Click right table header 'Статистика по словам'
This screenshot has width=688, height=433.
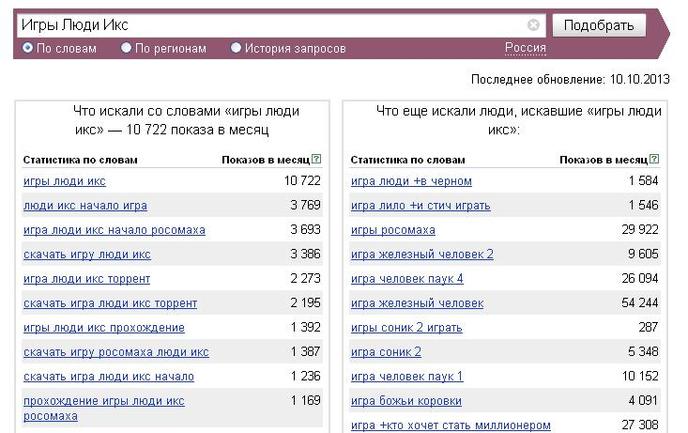point(408,160)
